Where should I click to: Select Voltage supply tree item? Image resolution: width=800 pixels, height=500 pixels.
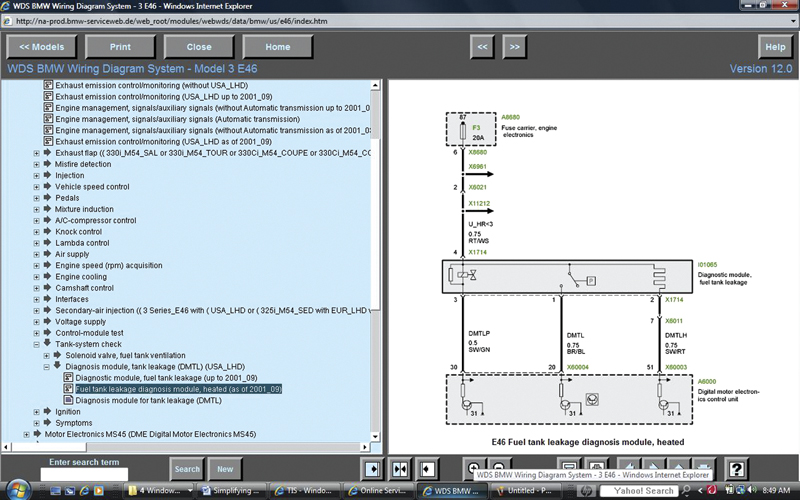[x=81, y=321]
